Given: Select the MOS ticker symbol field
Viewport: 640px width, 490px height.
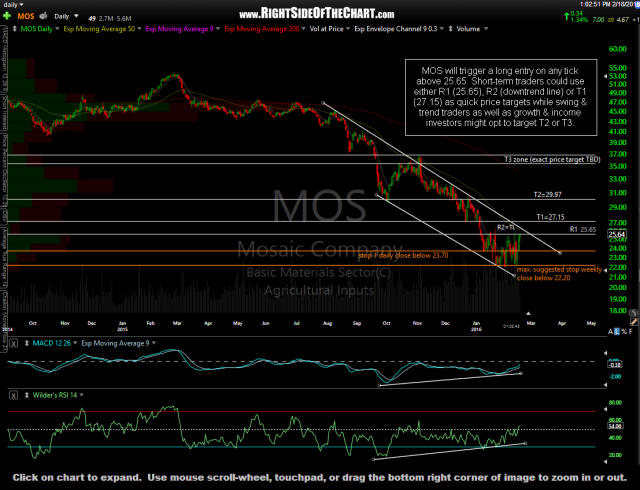Looking at the screenshot, I should (26, 17).
